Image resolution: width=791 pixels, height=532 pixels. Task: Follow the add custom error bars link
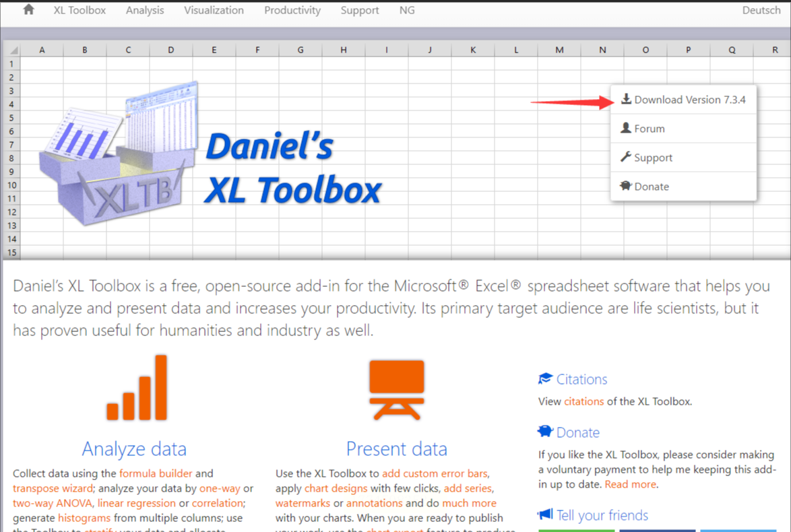[435, 473]
